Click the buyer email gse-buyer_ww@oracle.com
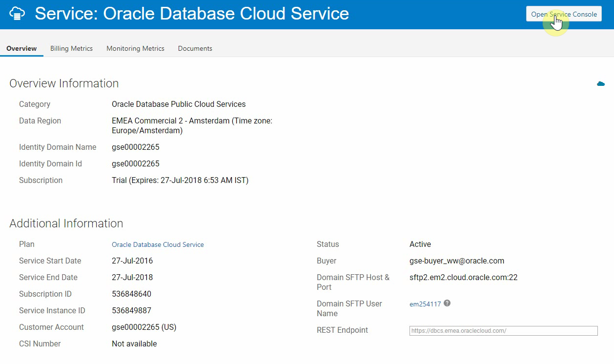The image size is (614, 364). click(x=457, y=261)
